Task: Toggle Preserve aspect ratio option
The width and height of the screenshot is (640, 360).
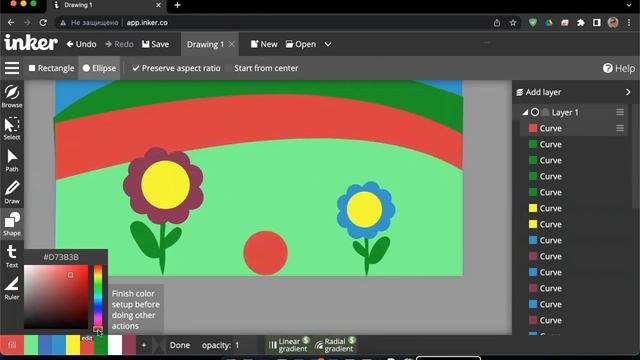Action: pyautogui.click(x=176, y=68)
